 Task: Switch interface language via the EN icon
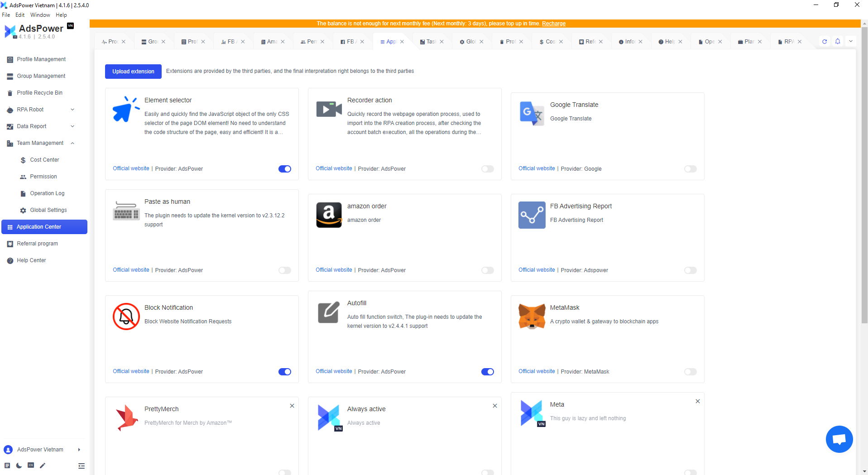(x=30, y=465)
